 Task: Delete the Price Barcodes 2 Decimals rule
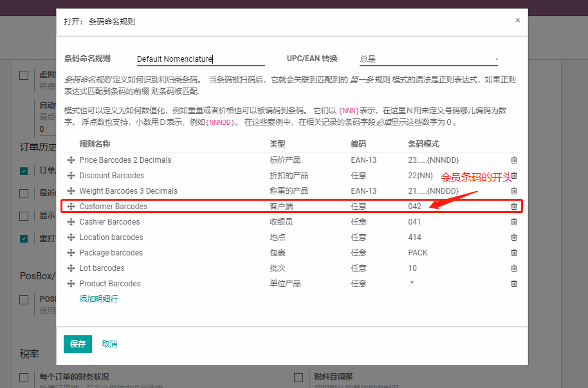(513, 160)
